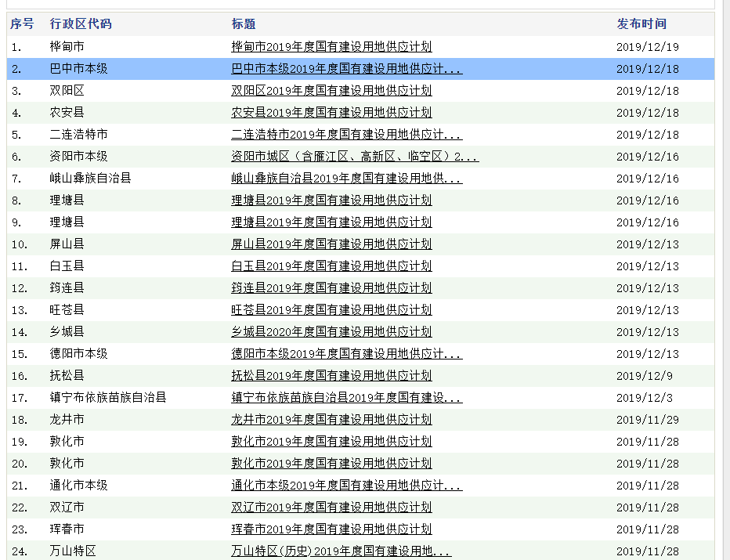
Task: Open link 双阳区2019年度国有建设用地供应计划
Action: [x=331, y=91]
